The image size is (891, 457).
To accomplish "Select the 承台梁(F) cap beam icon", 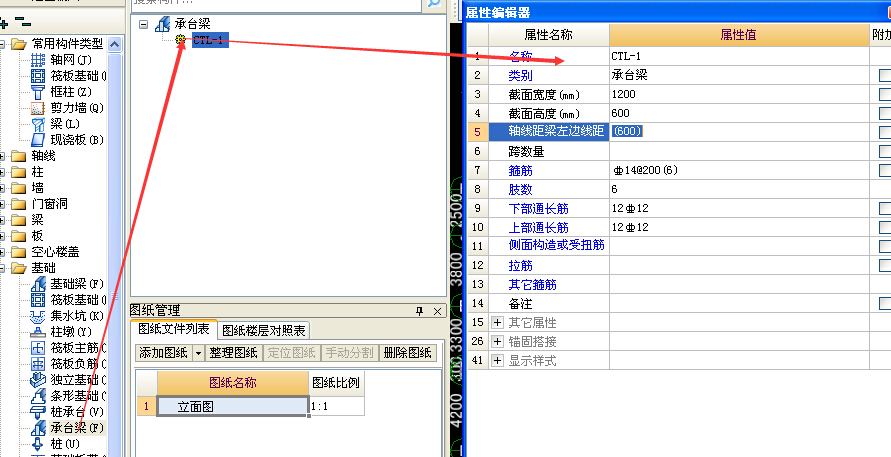I will tap(38, 427).
